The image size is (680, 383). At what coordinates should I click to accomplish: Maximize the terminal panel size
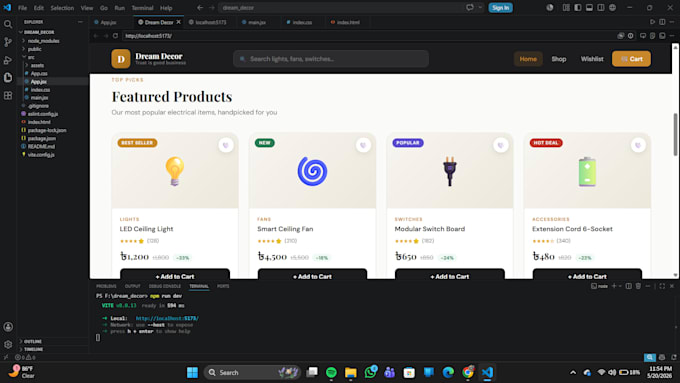(x=662, y=286)
